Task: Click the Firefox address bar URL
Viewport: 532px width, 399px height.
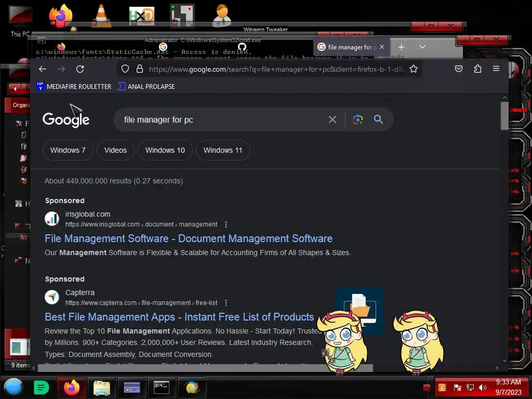Action: [276, 69]
